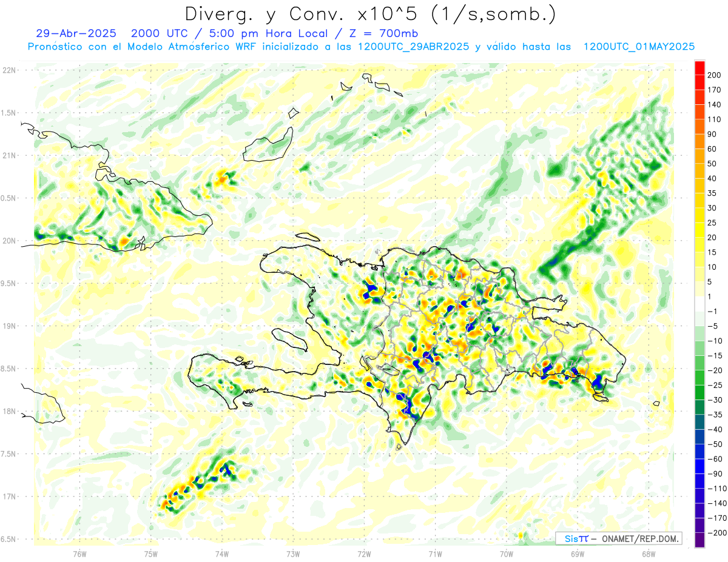Screen dimensions: 728x562
Task: Click the '69W' longitude label
Action: tap(577, 554)
